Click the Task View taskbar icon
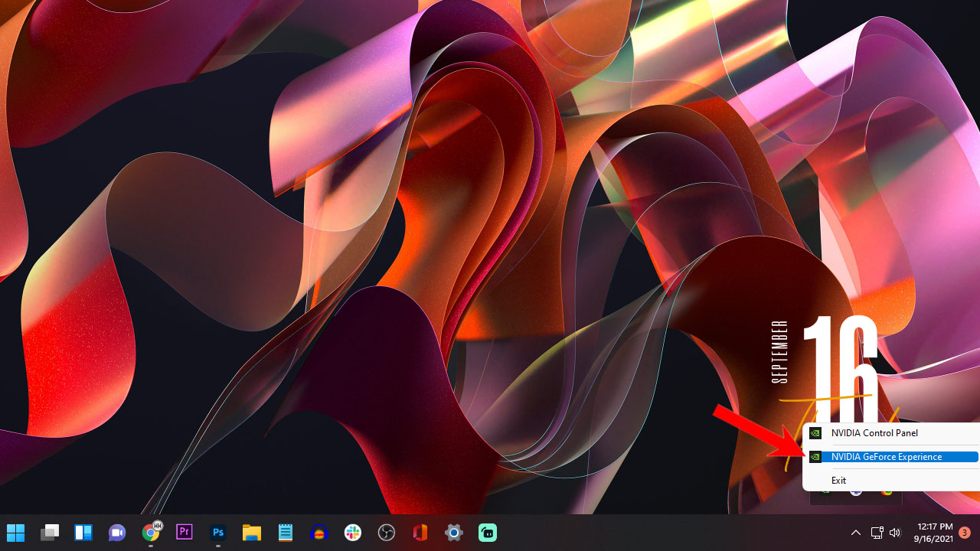 51,533
